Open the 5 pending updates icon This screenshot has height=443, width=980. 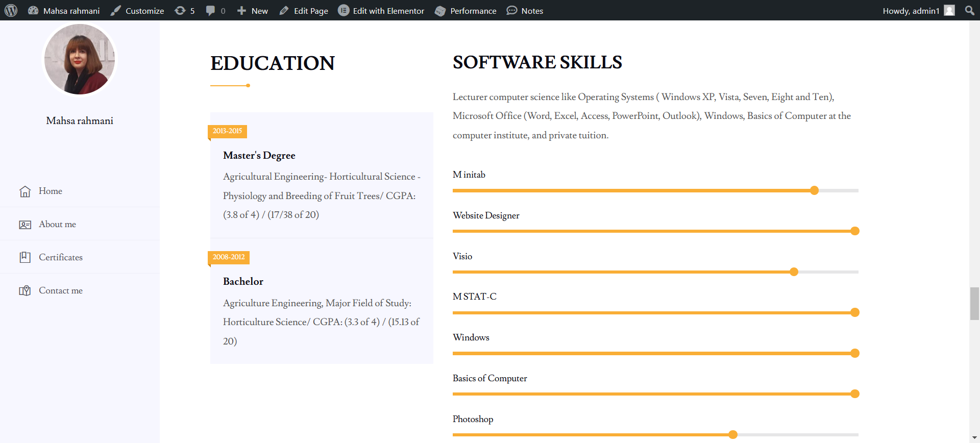185,11
